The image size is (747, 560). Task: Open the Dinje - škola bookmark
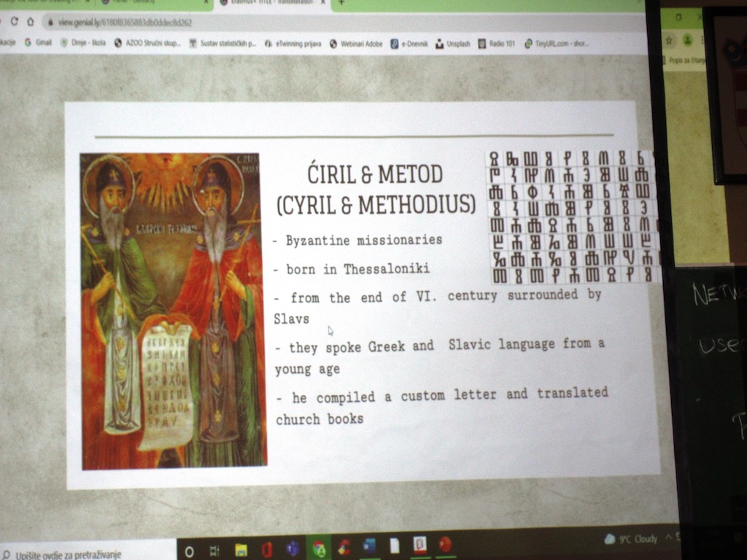83,43
